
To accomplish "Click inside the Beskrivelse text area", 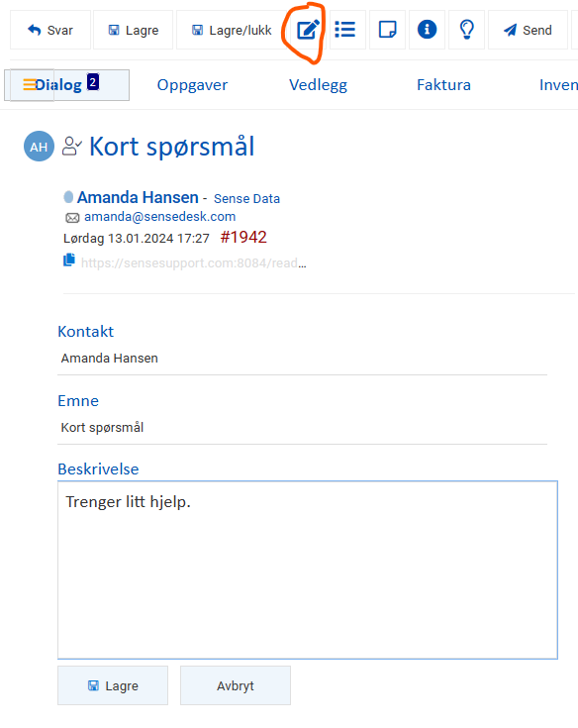I will [x=308, y=570].
